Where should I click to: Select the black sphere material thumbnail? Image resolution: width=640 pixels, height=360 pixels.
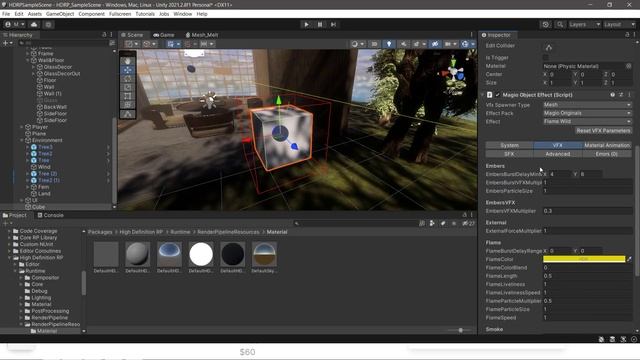pos(232,254)
